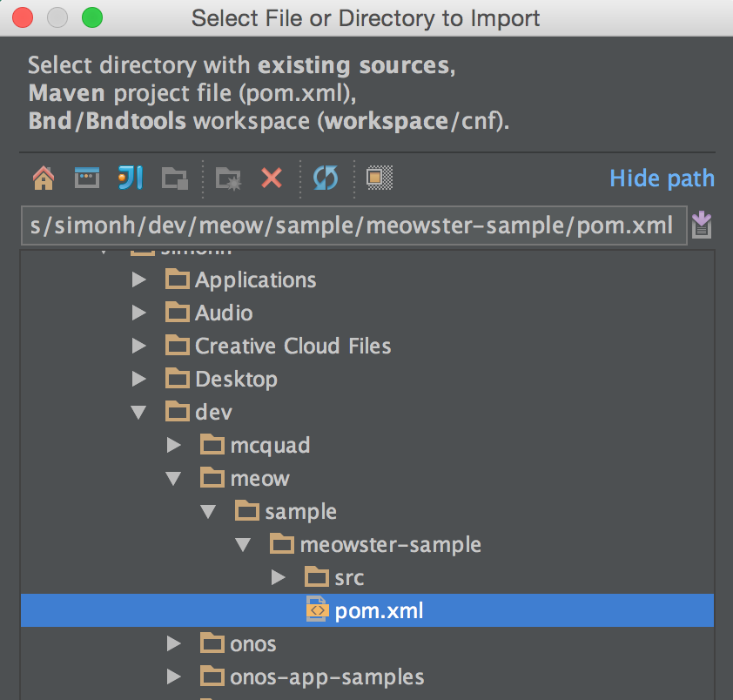The width and height of the screenshot is (733, 700).
Task: Select the pom.xml file
Action: tap(379, 611)
